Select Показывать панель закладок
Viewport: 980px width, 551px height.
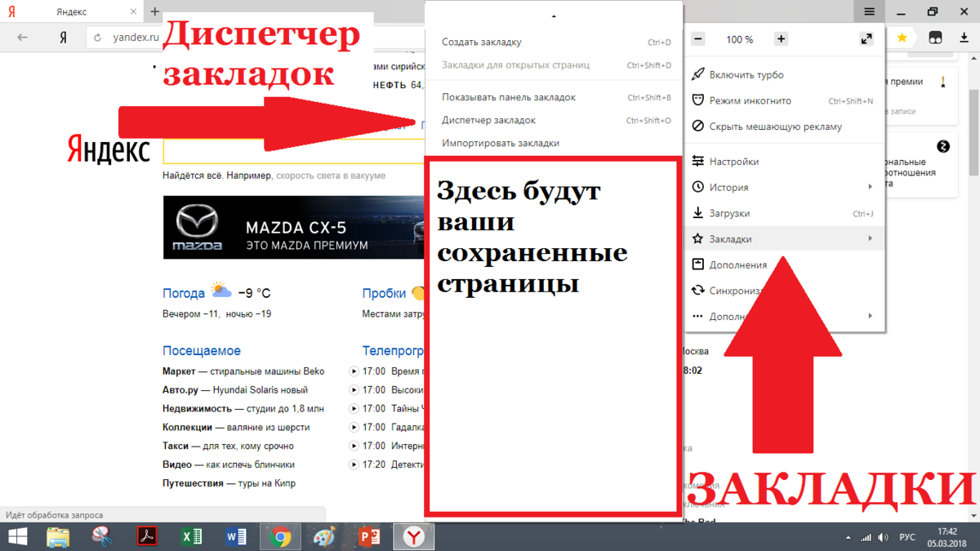point(554,97)
